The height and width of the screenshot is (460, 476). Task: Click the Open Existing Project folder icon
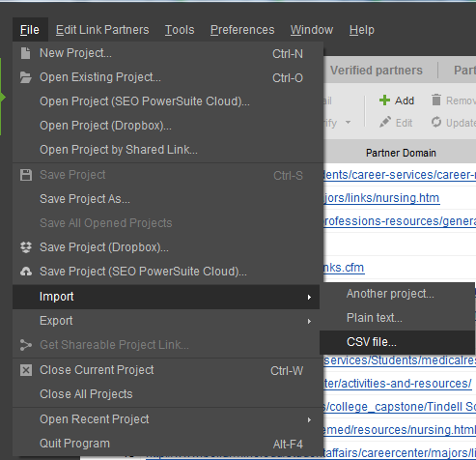(x=25, y=77)
